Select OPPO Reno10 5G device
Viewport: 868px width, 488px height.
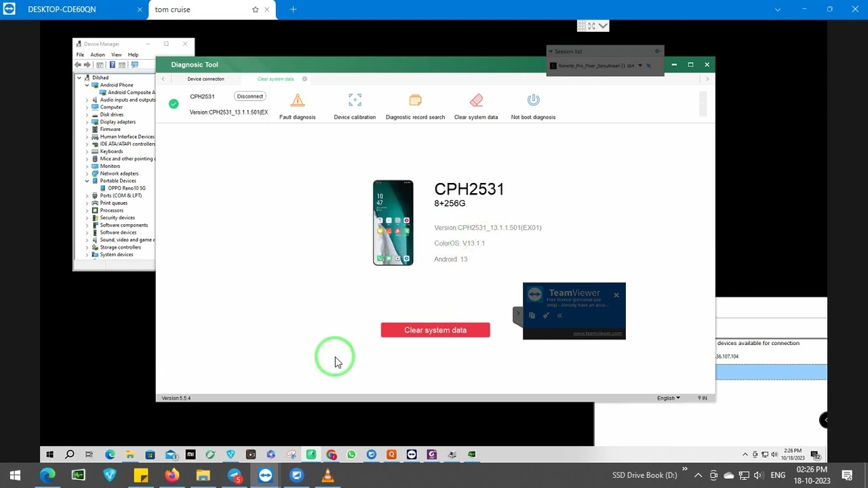click(x=127, y=188)
